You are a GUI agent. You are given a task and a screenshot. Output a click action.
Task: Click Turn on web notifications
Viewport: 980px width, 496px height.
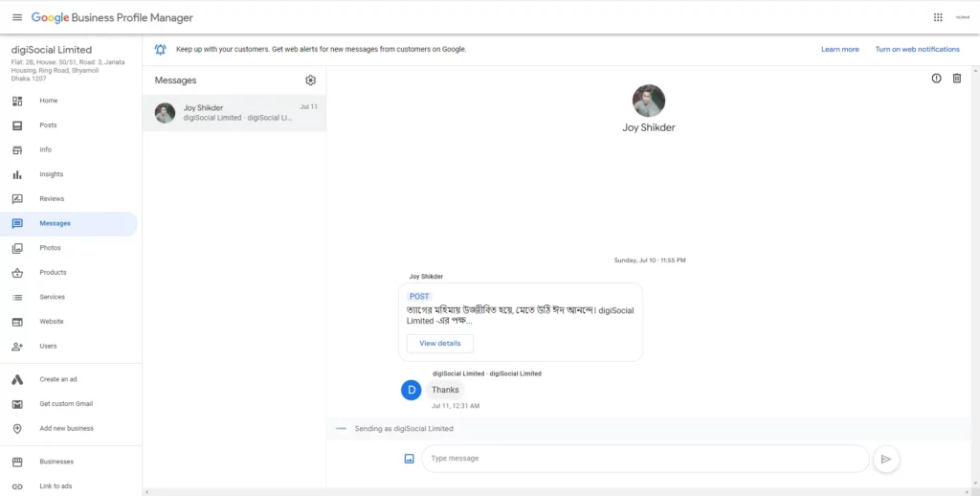pyautogui.click(x=917, y=50)
